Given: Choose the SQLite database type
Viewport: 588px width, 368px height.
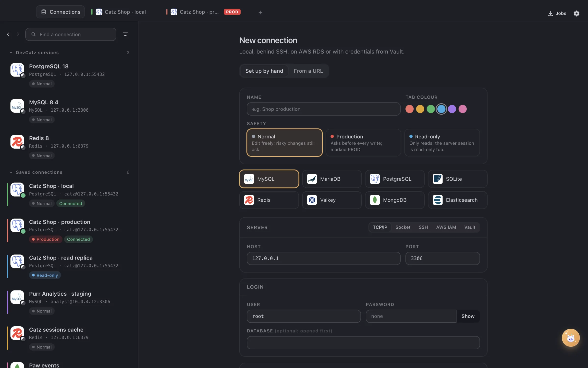Looking at the screenshot, I should click(457, 179).
